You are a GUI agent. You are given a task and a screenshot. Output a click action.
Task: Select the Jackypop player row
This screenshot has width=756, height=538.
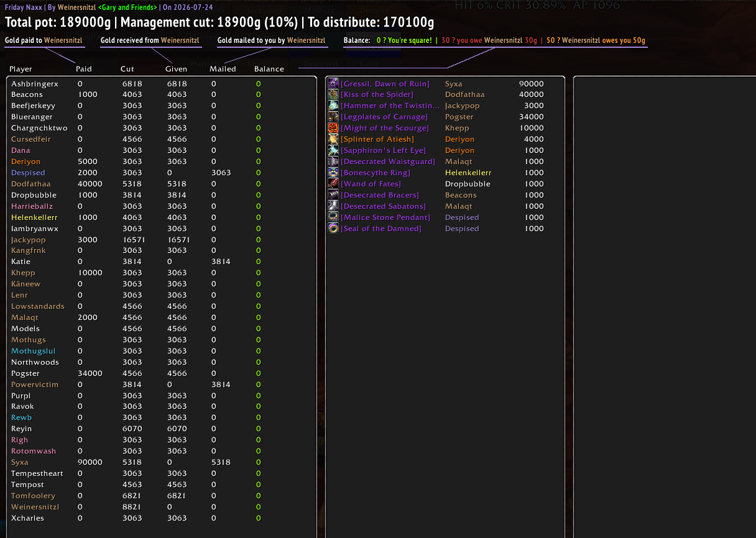tap(162, 240)
